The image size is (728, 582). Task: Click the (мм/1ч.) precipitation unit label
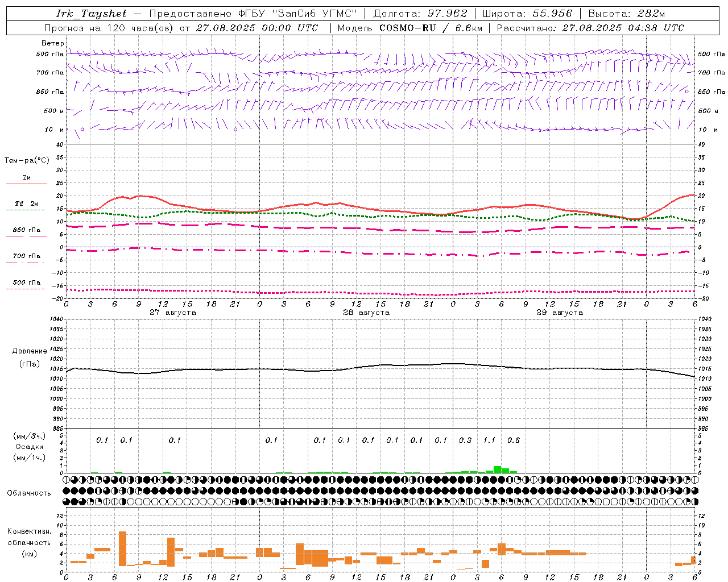coord(29,458)
